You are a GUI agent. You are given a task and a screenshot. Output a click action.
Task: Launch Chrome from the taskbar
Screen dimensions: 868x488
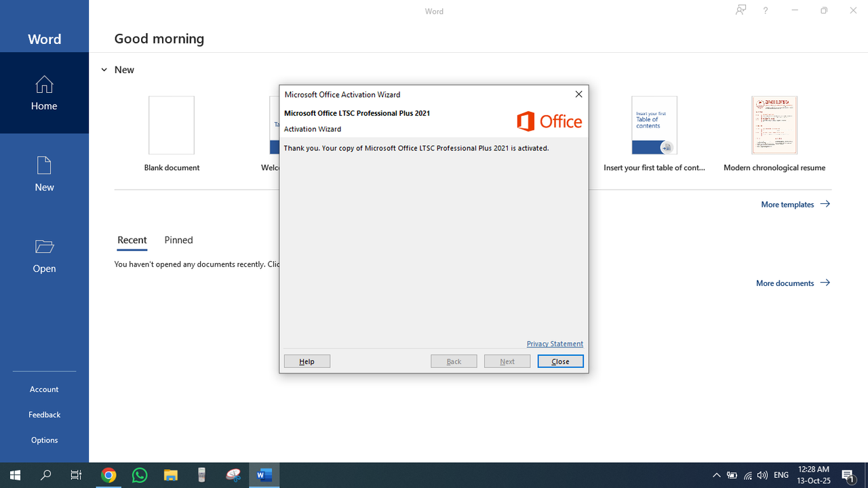[x=108, y=475]
